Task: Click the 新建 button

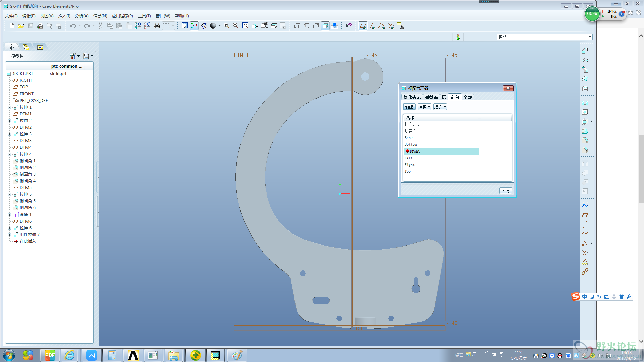Action: click(409, 107)
